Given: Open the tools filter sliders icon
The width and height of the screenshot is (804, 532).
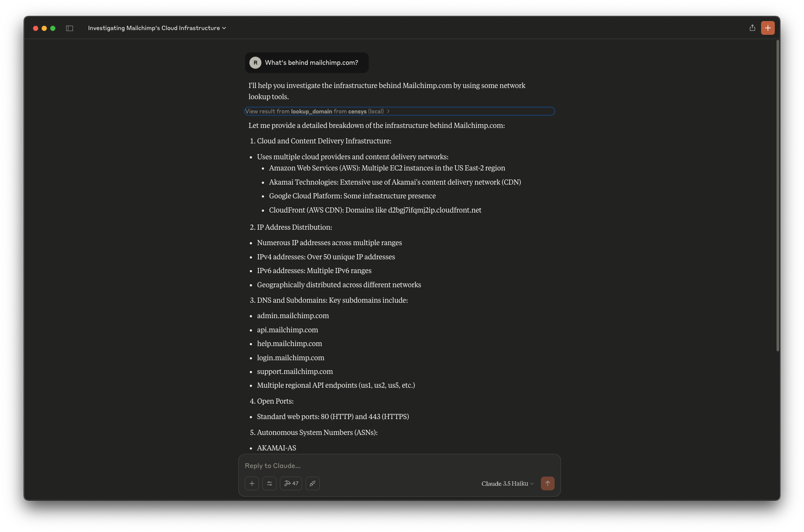Looking at the screenshot, I should (x=270, y=483).
